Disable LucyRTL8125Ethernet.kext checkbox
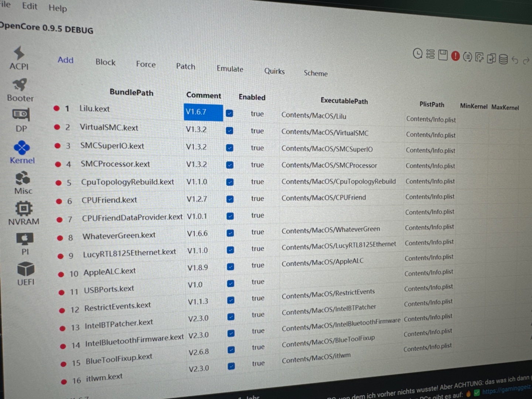The height and width of the screenshot is (399, 532). click(230, 250)
